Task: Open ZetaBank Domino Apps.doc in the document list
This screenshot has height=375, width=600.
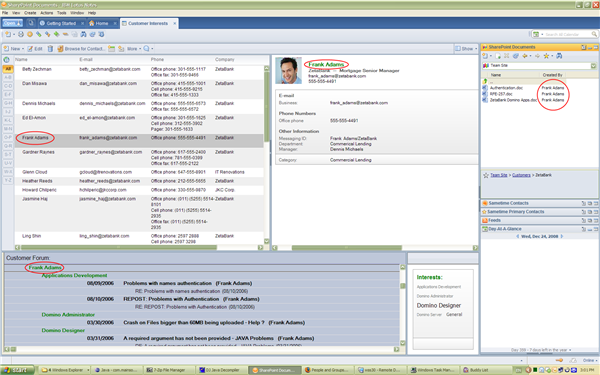Action: 513,100
